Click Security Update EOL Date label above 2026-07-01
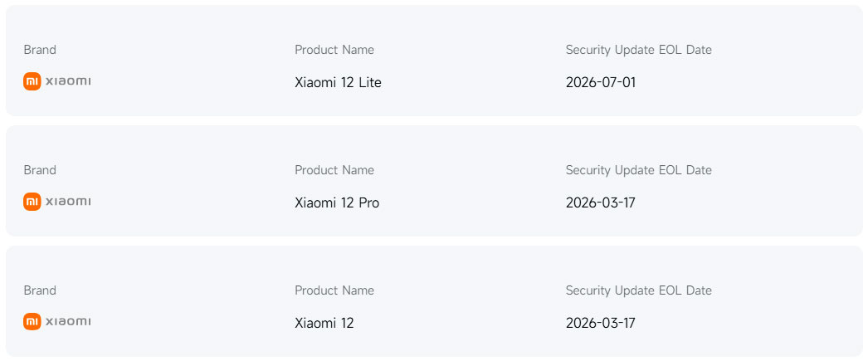868x361 pixels. click(x=639, y=50)
